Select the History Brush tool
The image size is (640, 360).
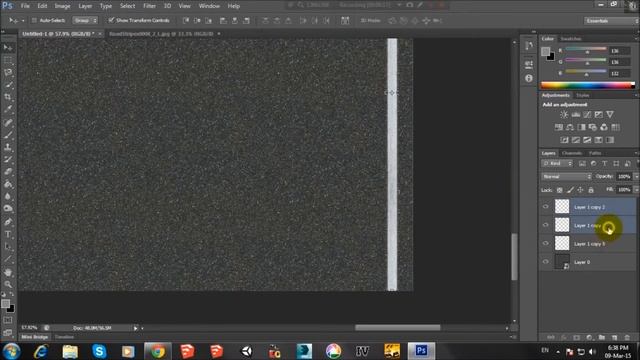pyautogui.click(x=8, y=160)
